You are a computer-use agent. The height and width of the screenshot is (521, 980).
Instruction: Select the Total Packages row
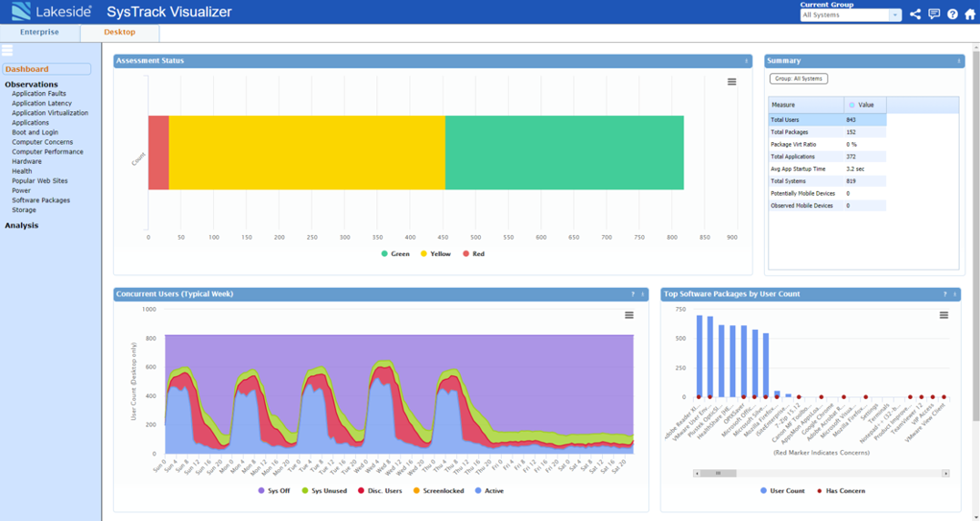(827, 132)
